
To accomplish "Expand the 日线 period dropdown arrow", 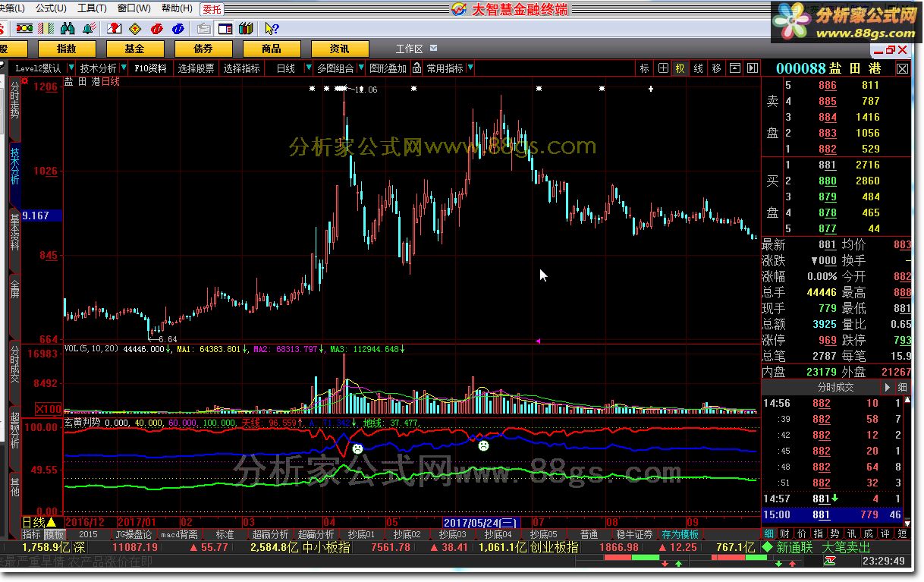I will tap(308, 68).
